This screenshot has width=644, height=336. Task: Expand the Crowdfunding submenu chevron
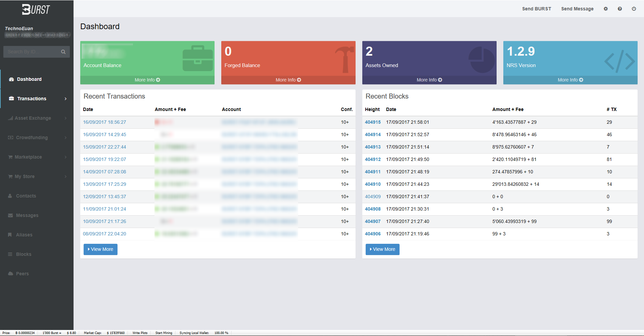(x=65, y=137)
